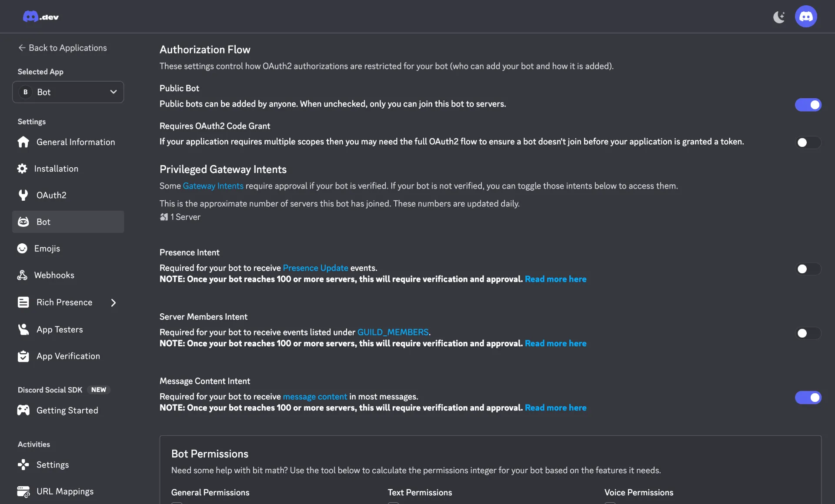Select Bot in the sidebar
The width and height of the screenshot is (835, 504).
pos(43,222)
